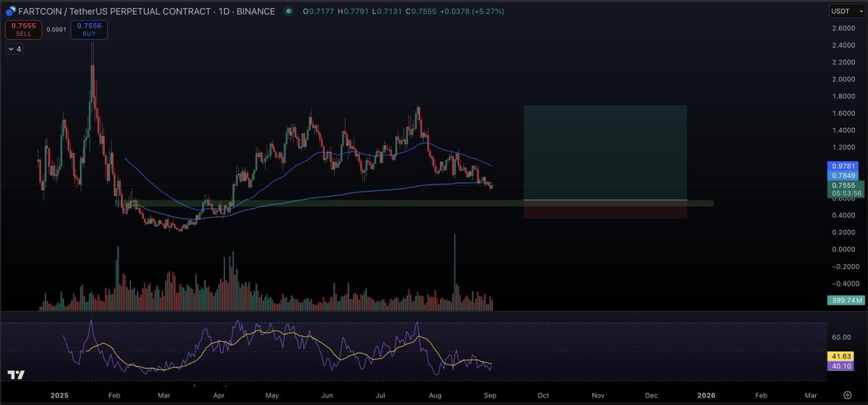This screenshot has width=868, height=405.
Task: Click the low price L0.7131 value
Action: [386, 12]
